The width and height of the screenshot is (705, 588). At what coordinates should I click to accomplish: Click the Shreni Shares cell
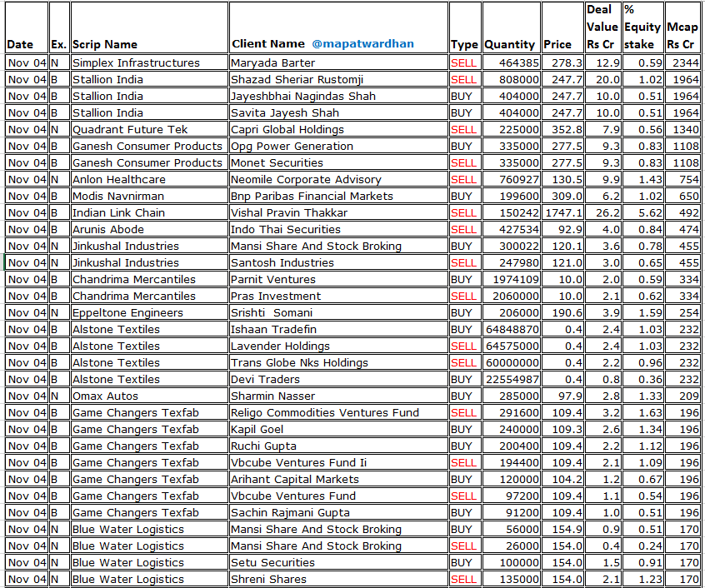338,578
